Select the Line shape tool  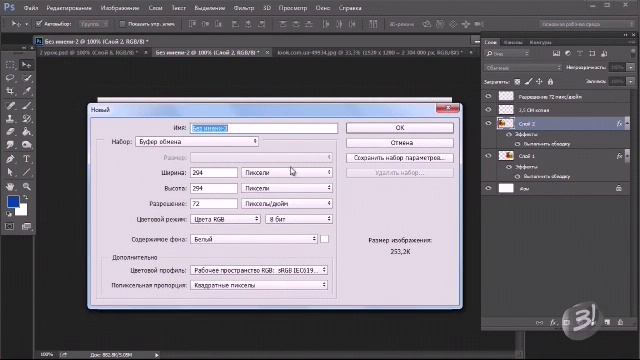click(x=27, y=173)
